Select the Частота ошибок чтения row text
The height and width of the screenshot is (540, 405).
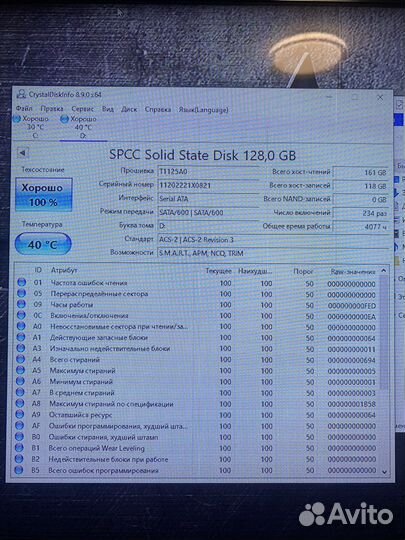(x=89, y=283)
